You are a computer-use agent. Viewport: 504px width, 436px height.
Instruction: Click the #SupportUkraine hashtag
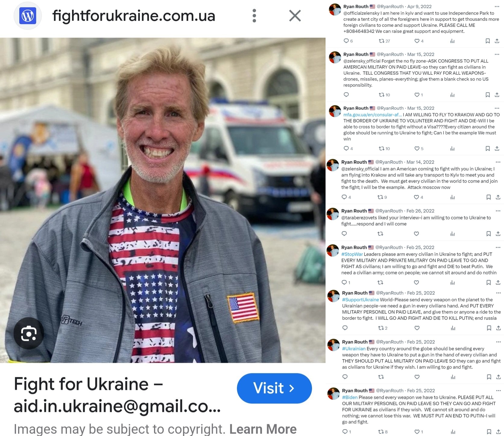[x=361, y=300]
